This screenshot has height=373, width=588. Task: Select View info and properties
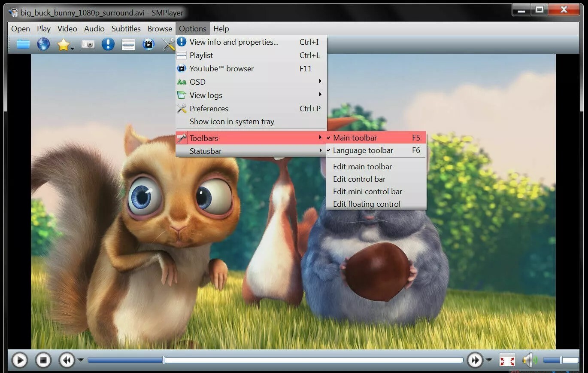[251, 42]
